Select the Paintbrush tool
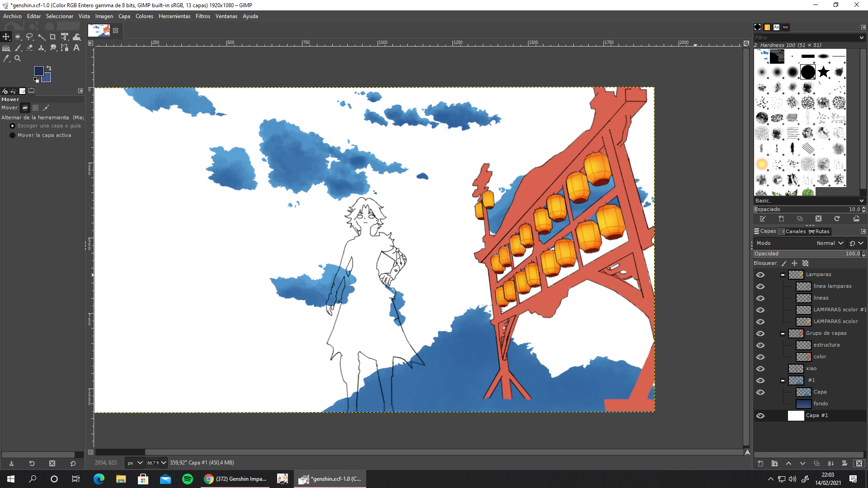 coord(18,48)
